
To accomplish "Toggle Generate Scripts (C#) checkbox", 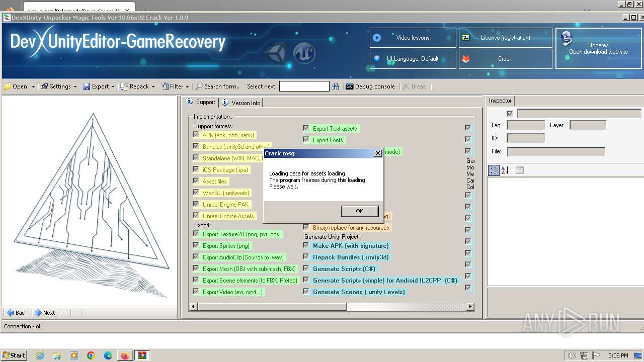I will pos(306,268).
